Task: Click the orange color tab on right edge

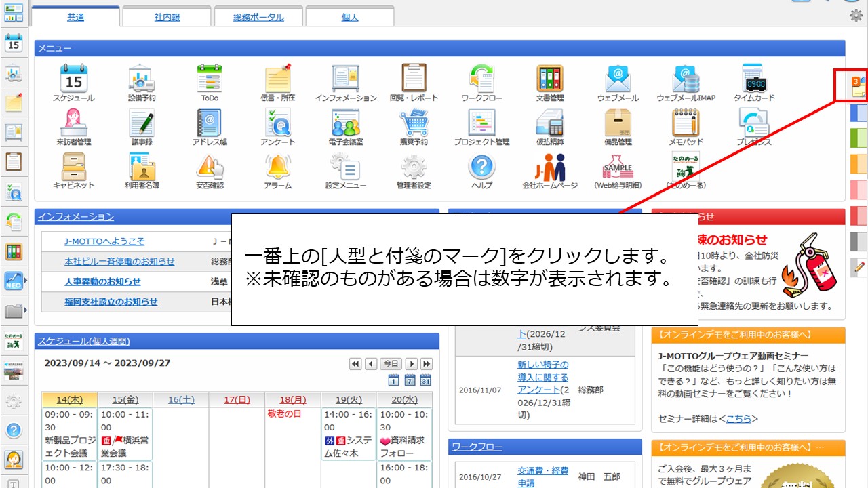Action: (859, 163)
